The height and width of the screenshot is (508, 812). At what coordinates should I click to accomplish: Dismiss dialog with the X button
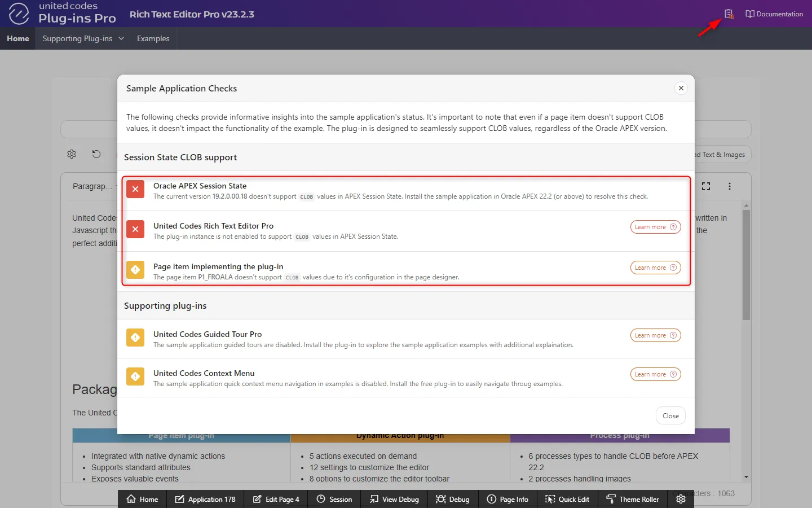click(x=681, y=88)
